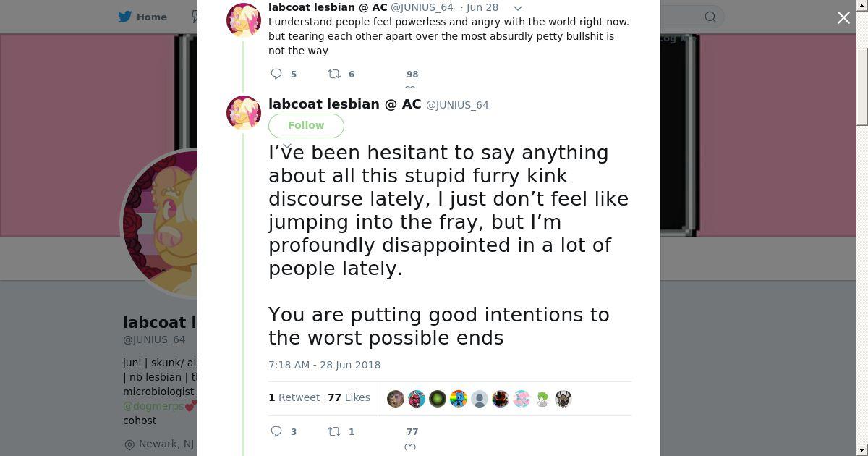Retweet the Jun 28 tweet with 6 retweets

pos(334,74)
